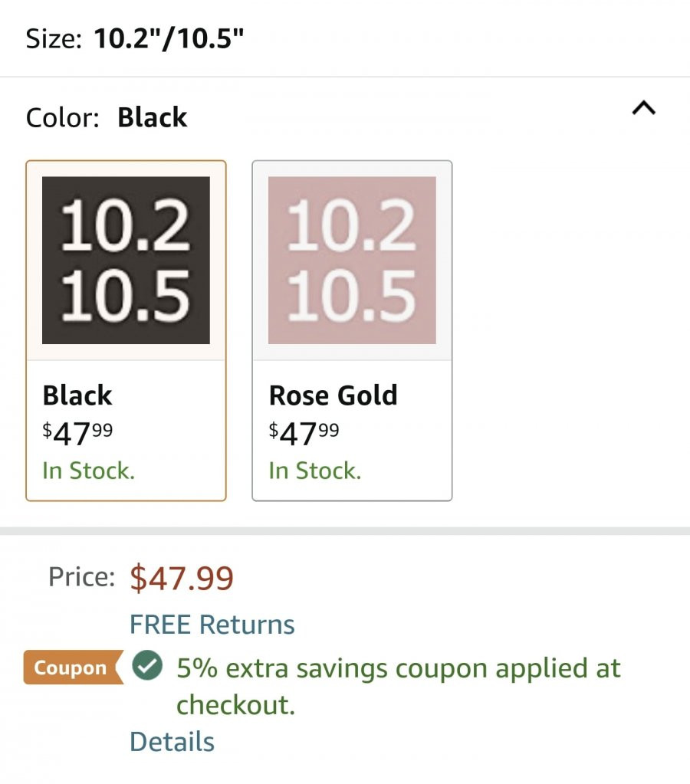Click the main red $47.99 price

[x=182, y=578]
